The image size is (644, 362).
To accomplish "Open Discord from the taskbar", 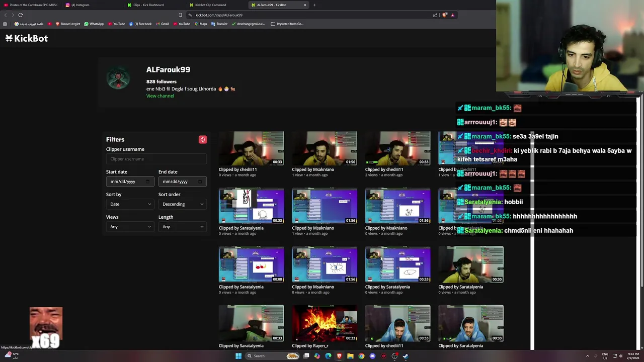I will [372, 356].
